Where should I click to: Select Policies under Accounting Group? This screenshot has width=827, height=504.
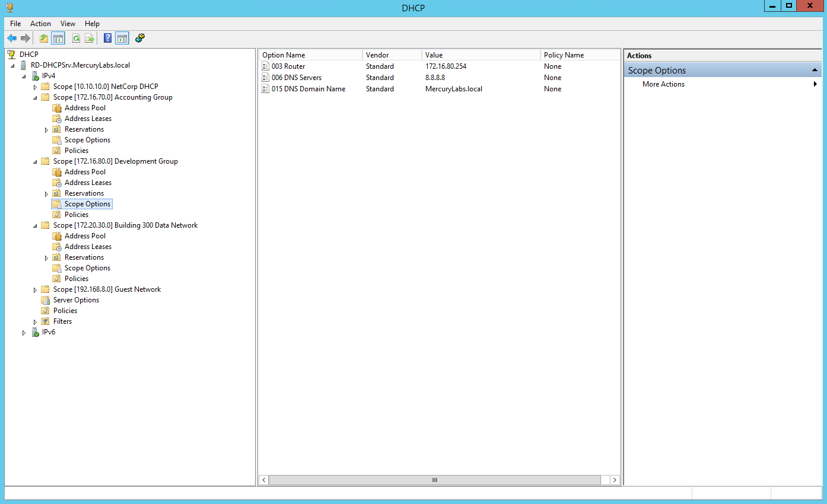[77, 151]
